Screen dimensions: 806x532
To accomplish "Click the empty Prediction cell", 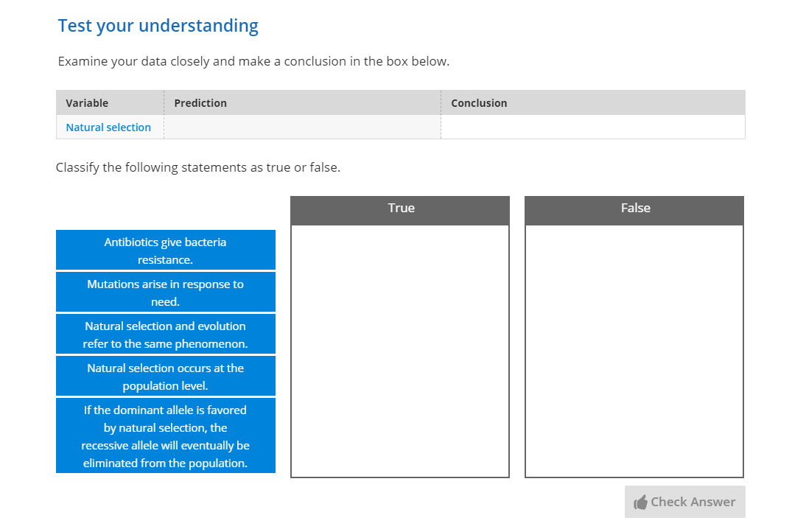I will pos(302,127).
